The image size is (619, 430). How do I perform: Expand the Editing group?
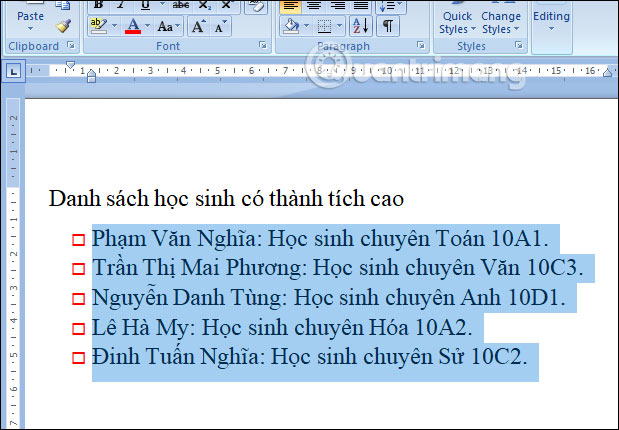[551, 21]
